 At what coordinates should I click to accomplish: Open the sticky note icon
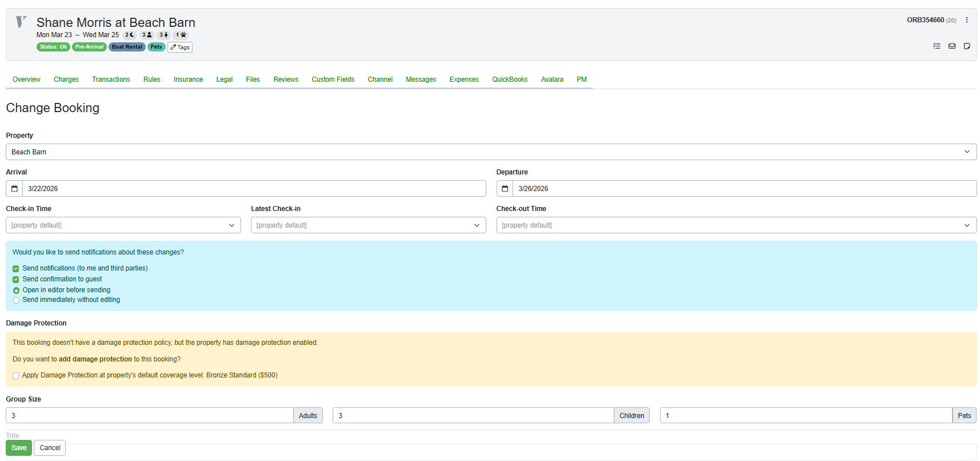click(967, 46)
